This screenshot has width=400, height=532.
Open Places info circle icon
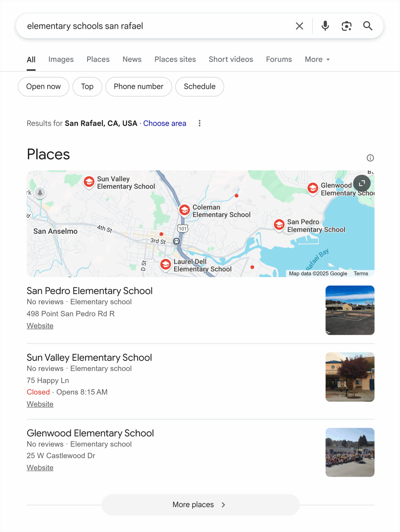(370, 158)
